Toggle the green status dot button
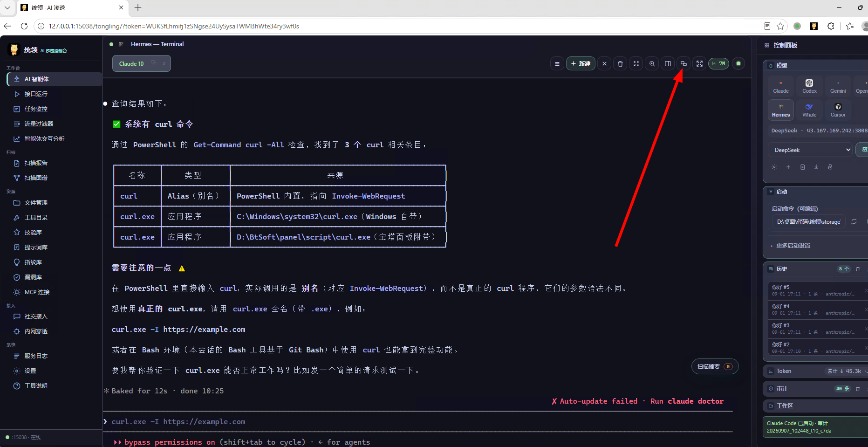Image resolution: width=868 pixels, height=447 pixels. click(738, 63)
